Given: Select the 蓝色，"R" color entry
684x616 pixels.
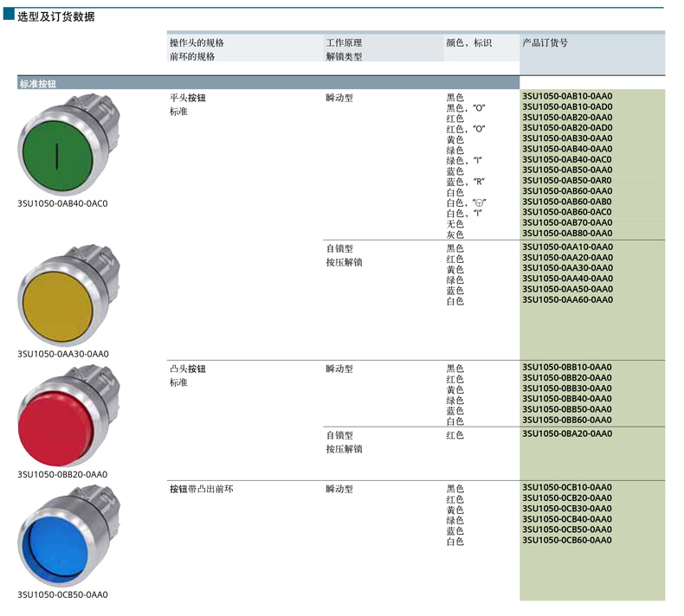Looking at the screenshot, I should (465, 182).
